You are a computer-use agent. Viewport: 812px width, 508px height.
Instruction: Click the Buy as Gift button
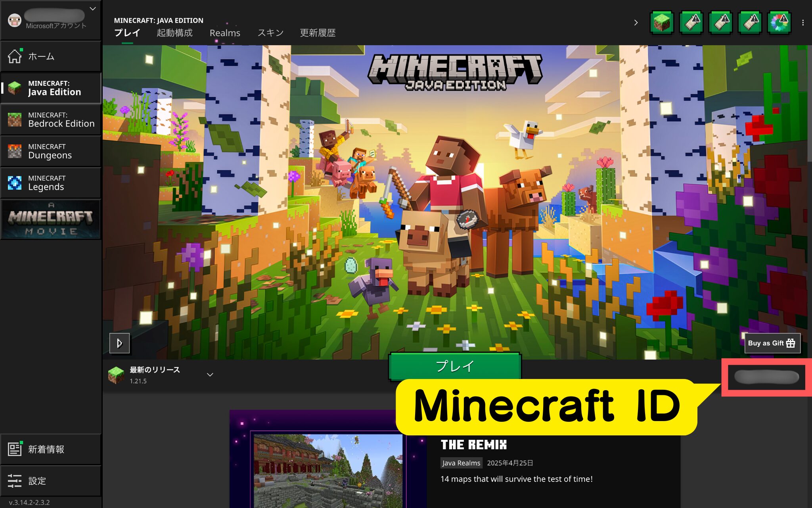pos(772,343)
